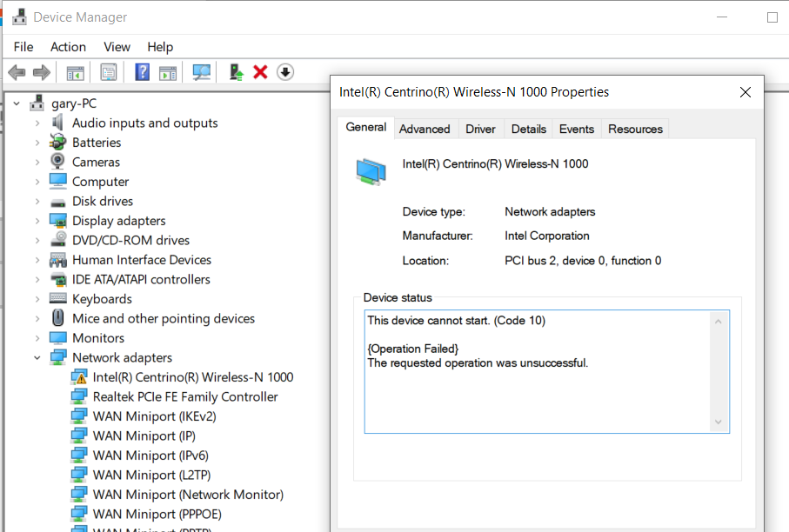Click the Properties toolbar icon
This screenshot has width=789, height=532.
(109, 72)
